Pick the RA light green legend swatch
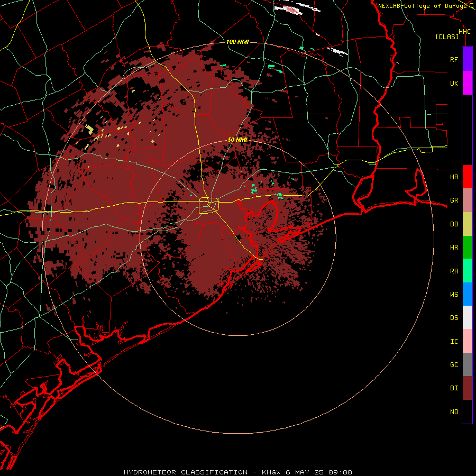The height and width of the screenshot is (476, 476). pyautogui.click(x=467, y=271)
